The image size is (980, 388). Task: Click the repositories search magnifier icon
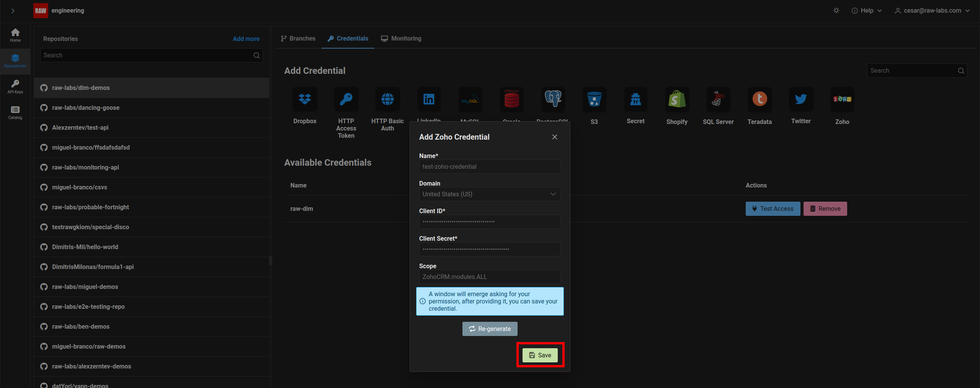click(x=256, y=55)
